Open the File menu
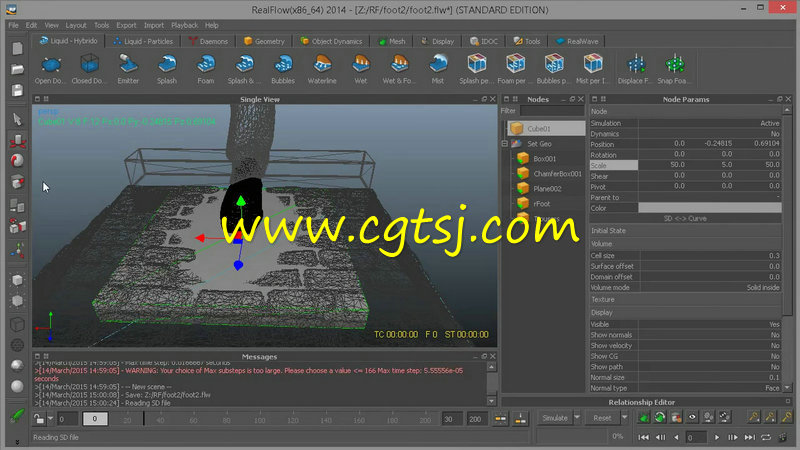Image resolution: width=800 pixels, height=450 pixels. click(13, 25)
